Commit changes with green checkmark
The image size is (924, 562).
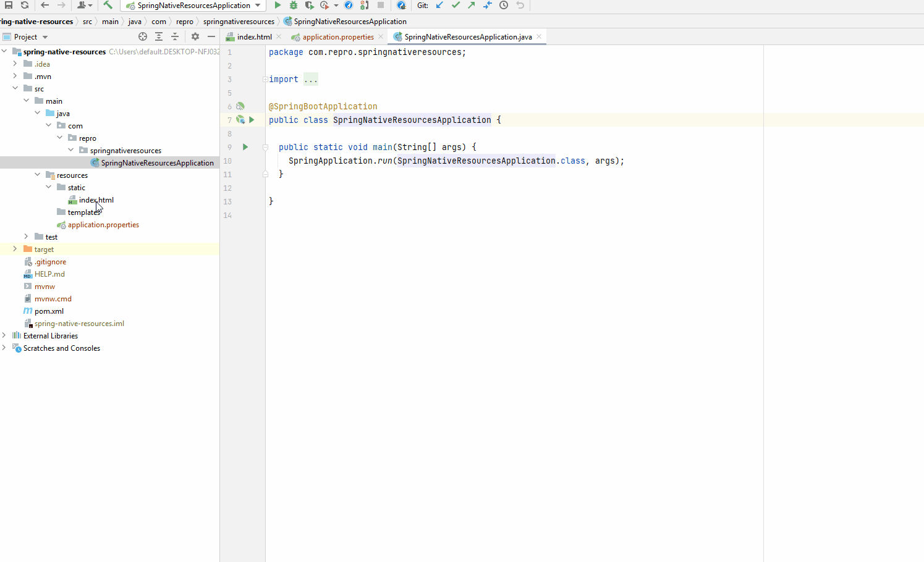[456, 5]
